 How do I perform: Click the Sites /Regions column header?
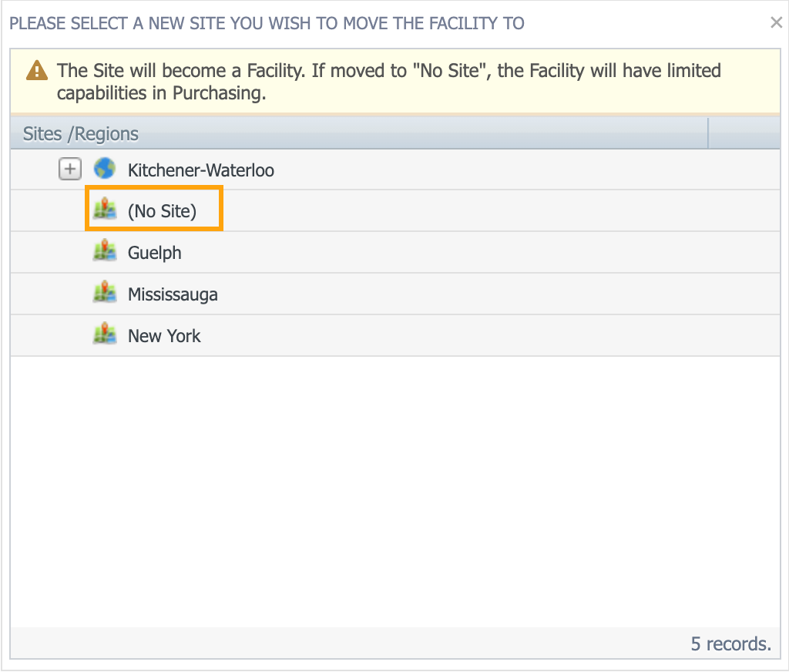pos(81,133)
